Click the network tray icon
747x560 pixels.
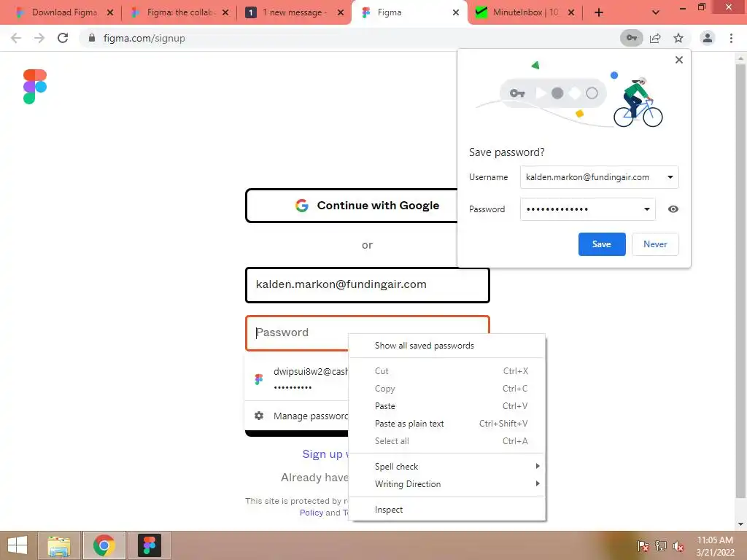pos(660,546)
